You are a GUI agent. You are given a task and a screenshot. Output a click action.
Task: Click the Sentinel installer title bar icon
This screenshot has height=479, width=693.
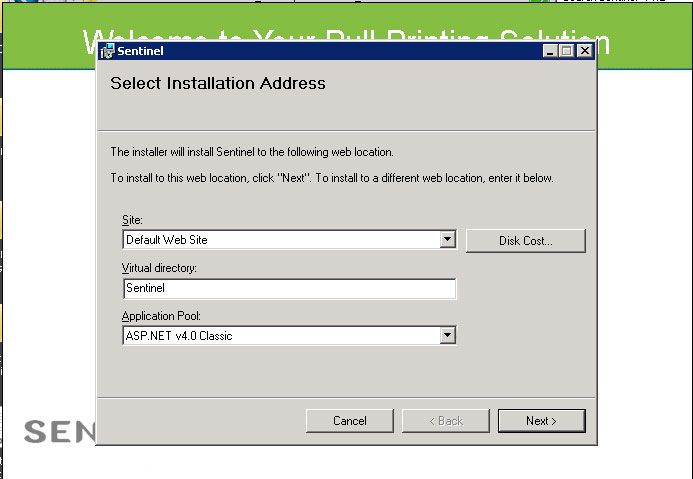click(107, 51)
